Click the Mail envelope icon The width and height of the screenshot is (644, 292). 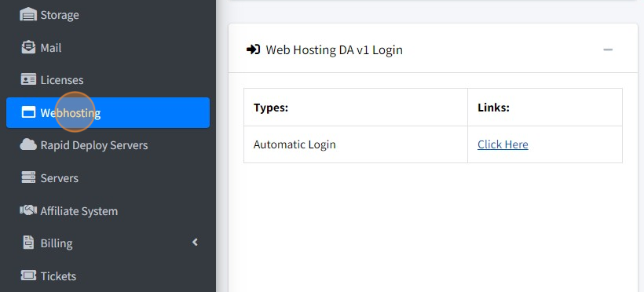pos(28,48)
